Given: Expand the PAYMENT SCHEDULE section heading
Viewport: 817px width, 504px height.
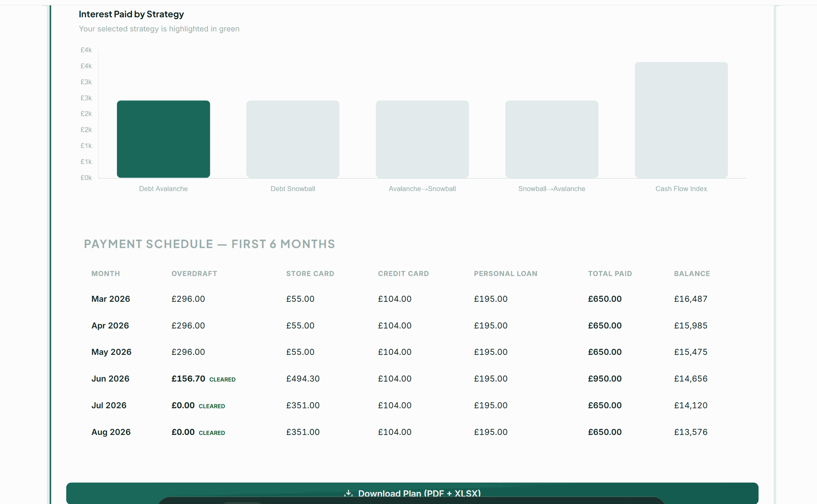Looking at the screenshot, I should [209, 244].
